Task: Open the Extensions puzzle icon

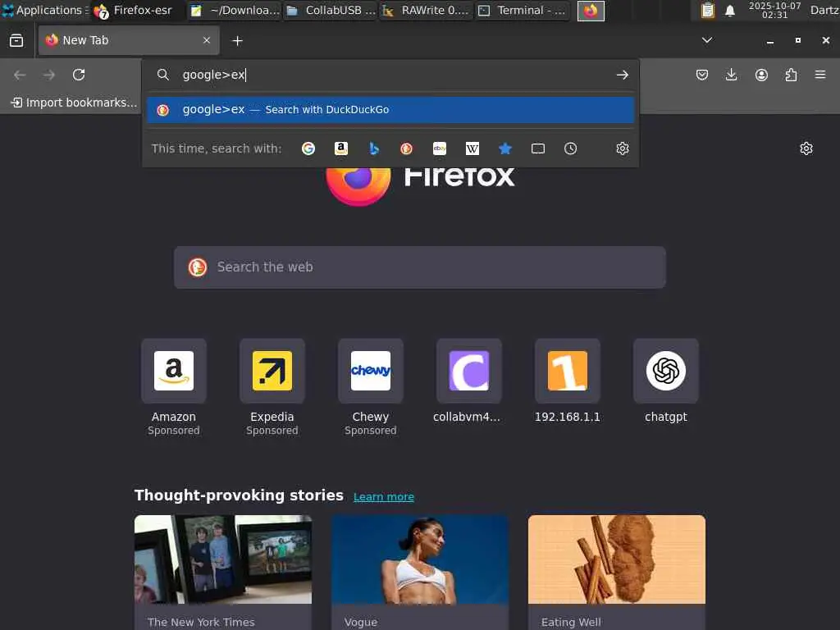Action: 791,75
